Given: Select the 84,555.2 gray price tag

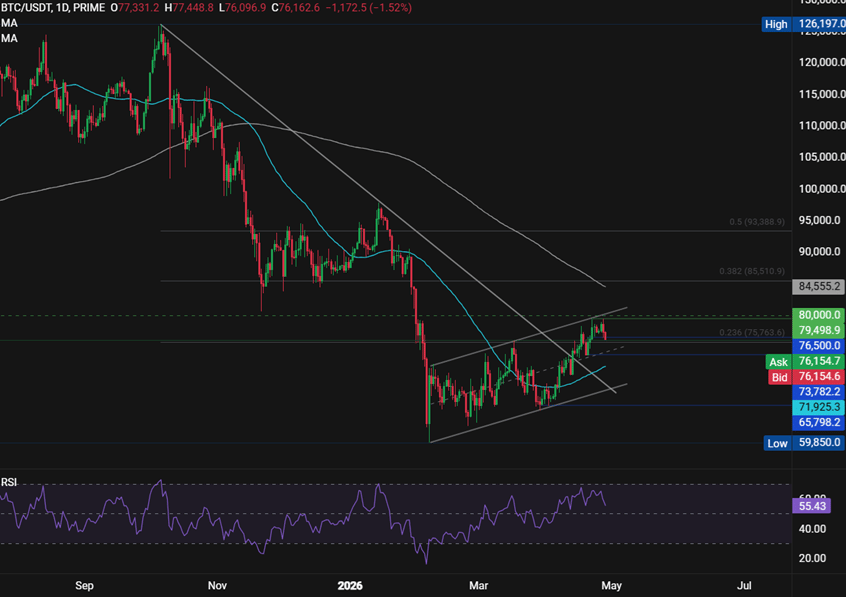Looking at the screenshot, I should tap(818, 287).
